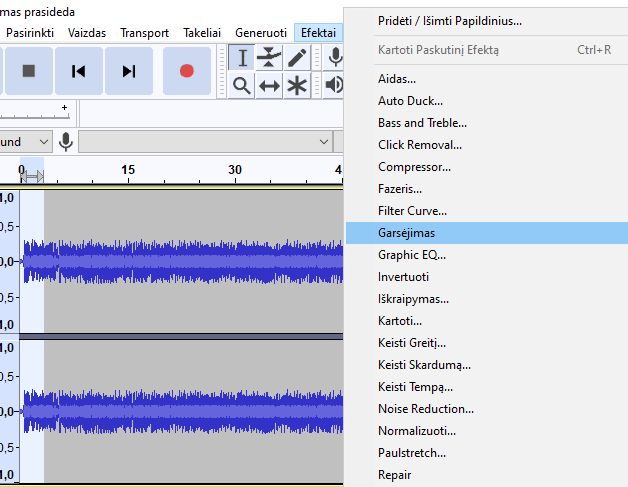
Task: Click the 15 second mark on the timeline
Action: tap(127, 170)
